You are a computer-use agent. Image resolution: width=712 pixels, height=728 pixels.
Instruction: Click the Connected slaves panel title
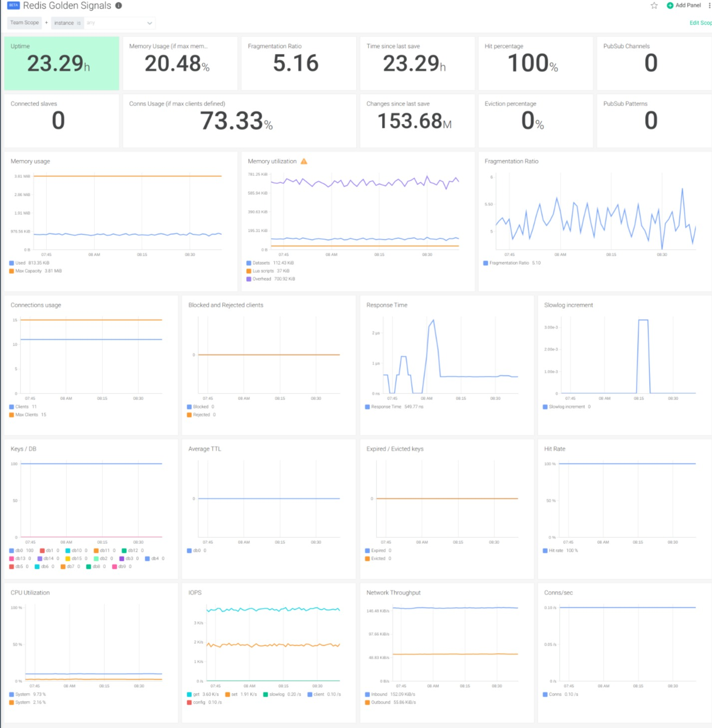(x=34, y=104)
